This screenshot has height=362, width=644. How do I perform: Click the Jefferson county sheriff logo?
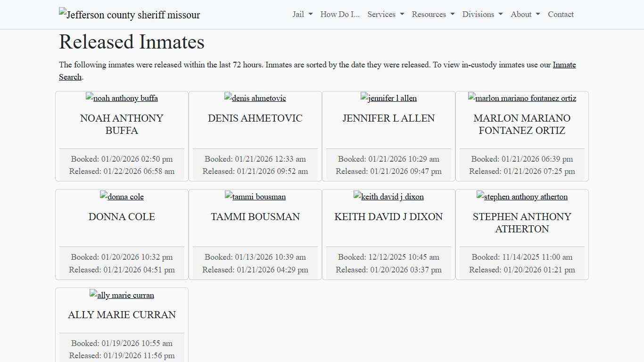129,14
